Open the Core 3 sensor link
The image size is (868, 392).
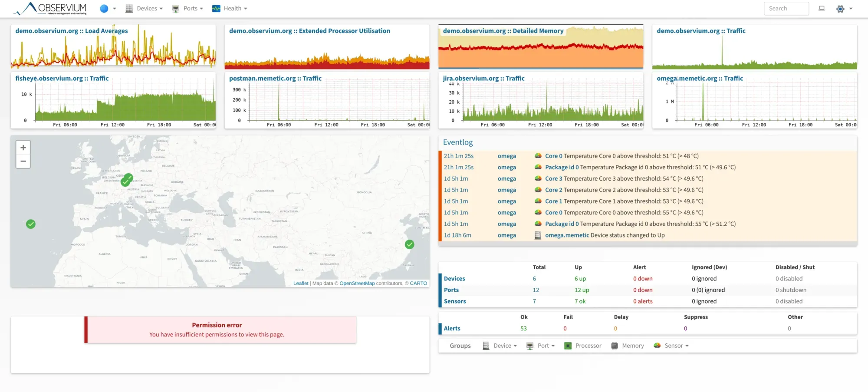click(x=553, y=178)
